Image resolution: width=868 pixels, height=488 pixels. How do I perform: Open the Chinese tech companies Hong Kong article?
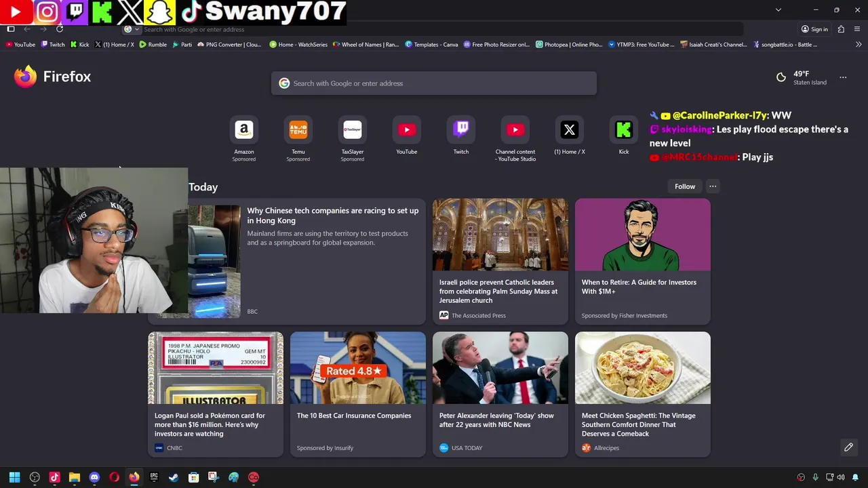coord(333,216)
